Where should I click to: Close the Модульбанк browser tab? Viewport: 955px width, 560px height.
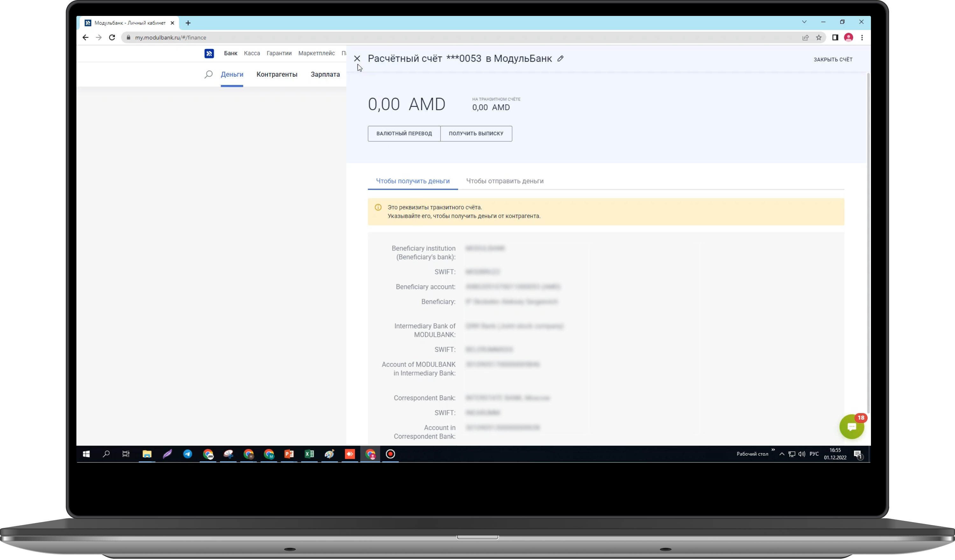[x=173, y=23]
